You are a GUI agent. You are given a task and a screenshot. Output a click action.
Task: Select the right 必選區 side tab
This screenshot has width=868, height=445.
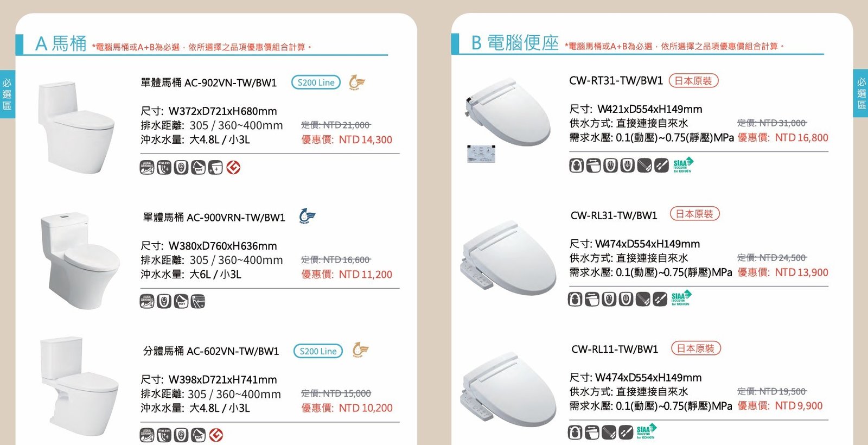(x=861, y=93)
